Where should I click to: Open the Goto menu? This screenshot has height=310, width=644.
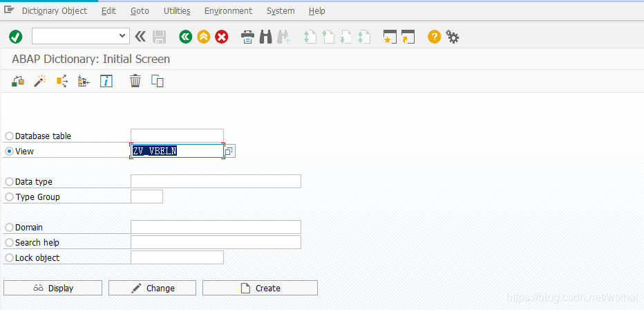pos(140,10)
